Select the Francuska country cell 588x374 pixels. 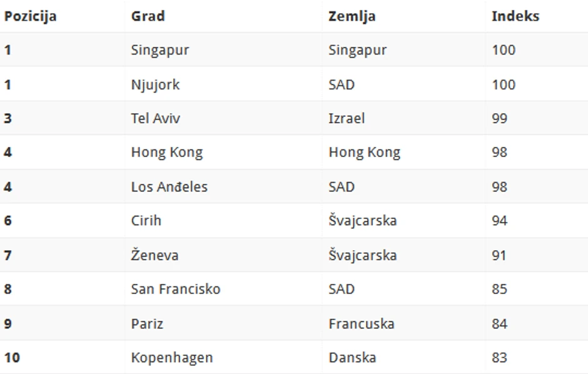pyautogui.click(x=361, y=323)
